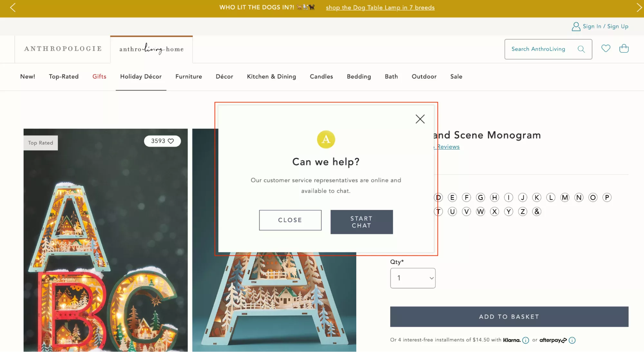Favorite the product with the 3593 heart button
The width and height of the screenshot is (644, 352).
click(x=162, y=141)
